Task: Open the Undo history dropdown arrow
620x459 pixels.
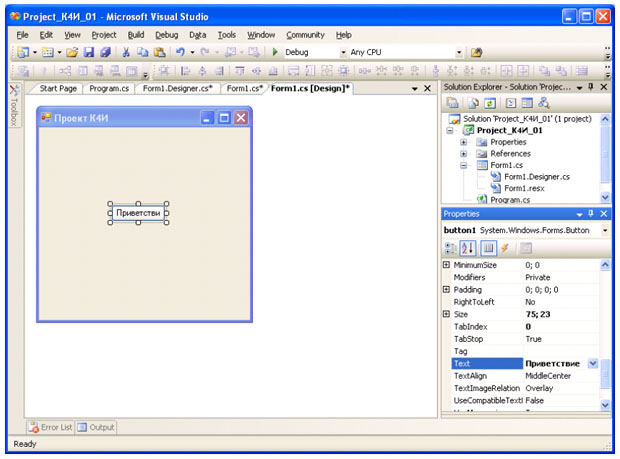Action: pyautogui.click(x=193, y=53)
